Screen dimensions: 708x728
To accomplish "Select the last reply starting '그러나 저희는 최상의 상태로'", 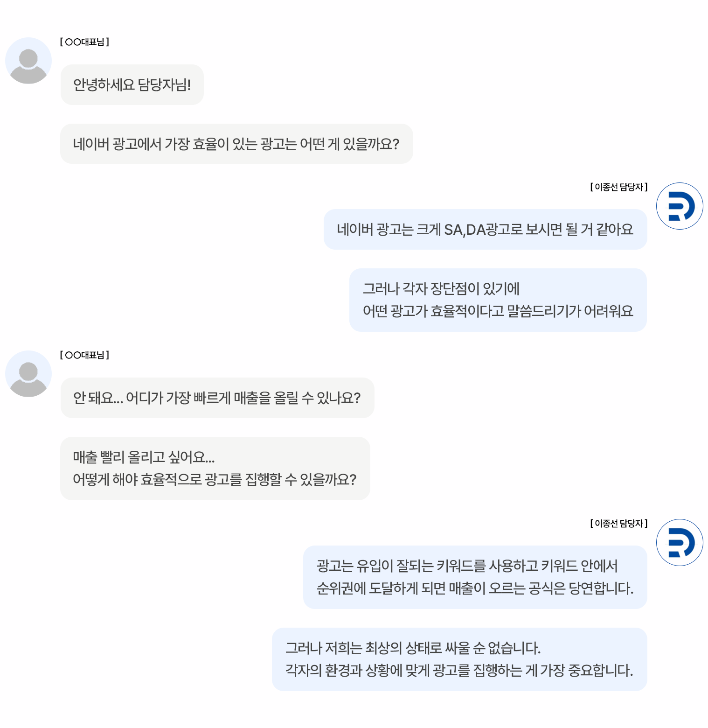I will pos(459,659).
